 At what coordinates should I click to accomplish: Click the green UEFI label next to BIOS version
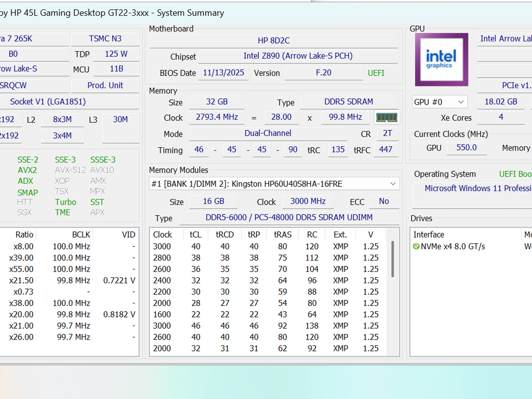coord(376,73)
